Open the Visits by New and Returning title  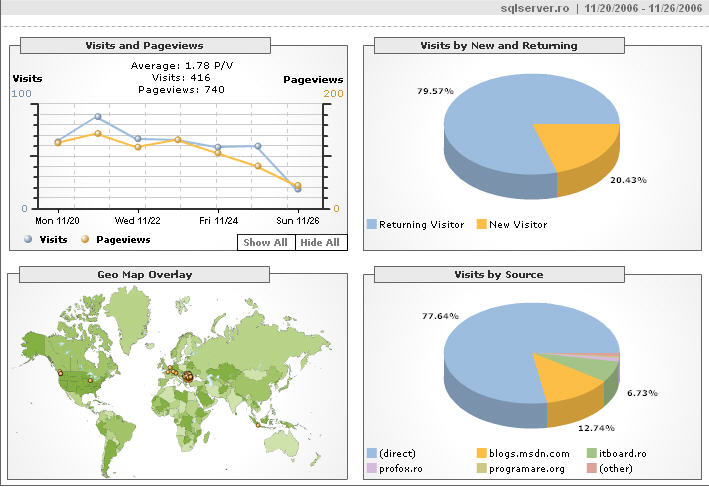pyautogui.click(x=499, y=45)
